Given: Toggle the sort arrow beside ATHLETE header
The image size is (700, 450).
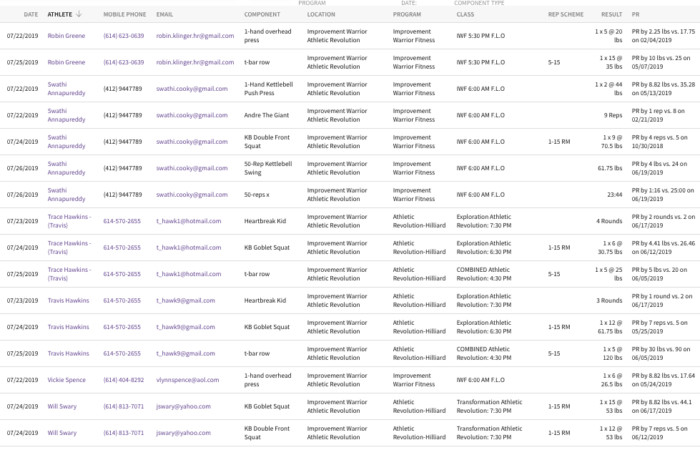Looking at the screenshot, I should [79, 14].
